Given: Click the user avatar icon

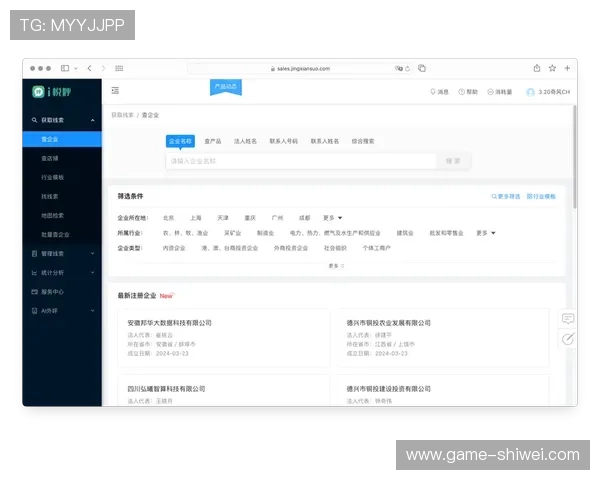Looking at the screenshot, I should (x=530, y=92).
